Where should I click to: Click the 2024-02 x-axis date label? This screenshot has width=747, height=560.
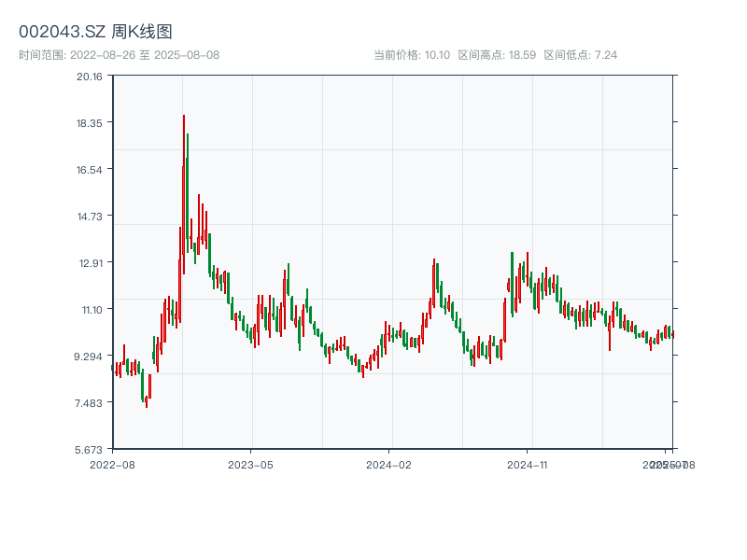389,464
